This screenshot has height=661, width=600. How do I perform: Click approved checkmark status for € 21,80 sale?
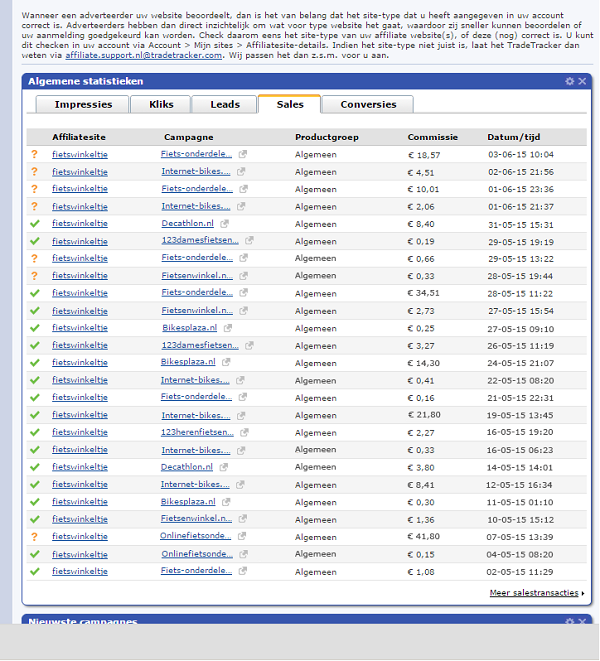35,415
